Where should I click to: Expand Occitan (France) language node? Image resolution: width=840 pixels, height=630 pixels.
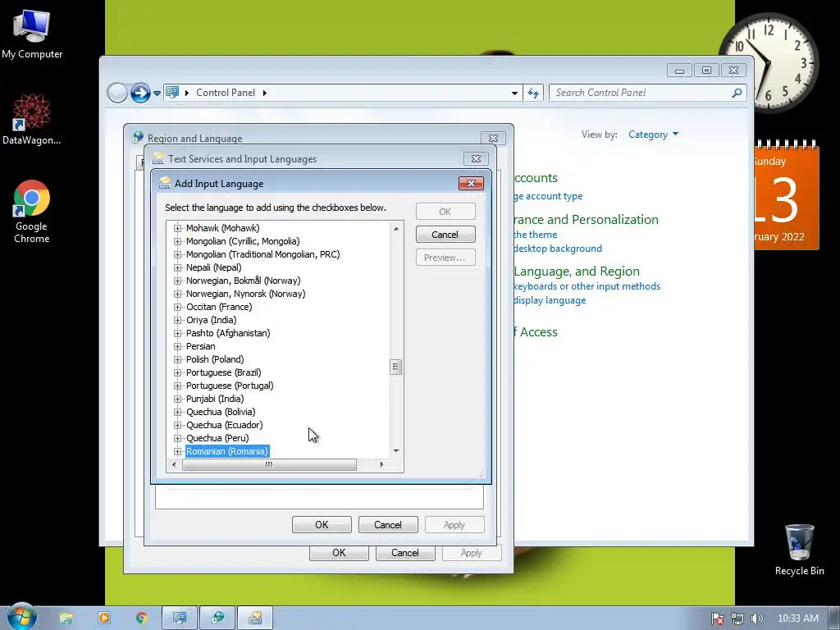177,307
